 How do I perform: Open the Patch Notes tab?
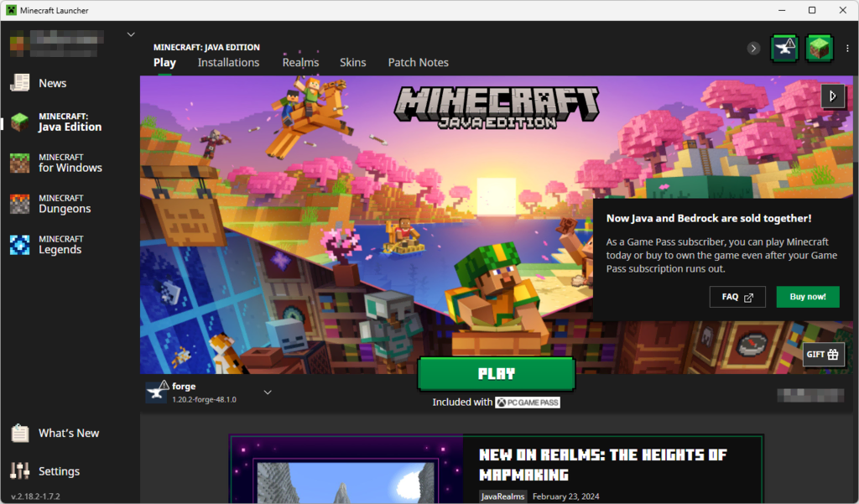[418, 62]
